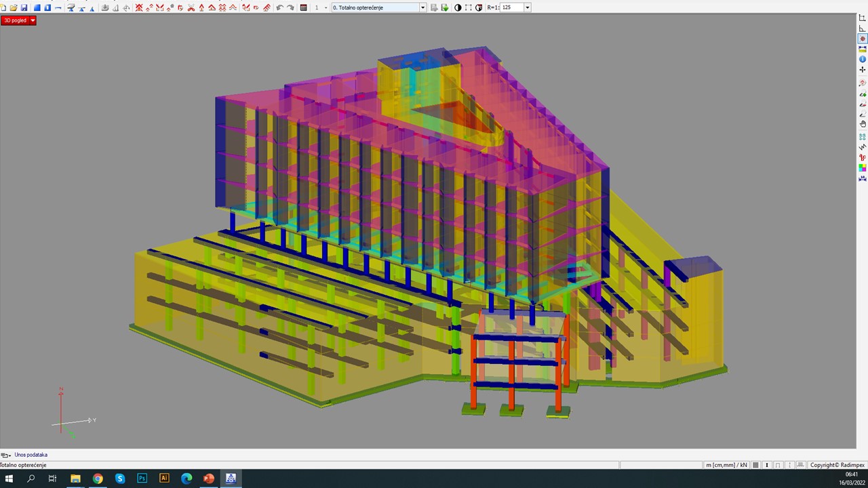This screenshot has height=488, width=868.
Task: Open the R=1 scale dropdown arrow
Action: 527,7
